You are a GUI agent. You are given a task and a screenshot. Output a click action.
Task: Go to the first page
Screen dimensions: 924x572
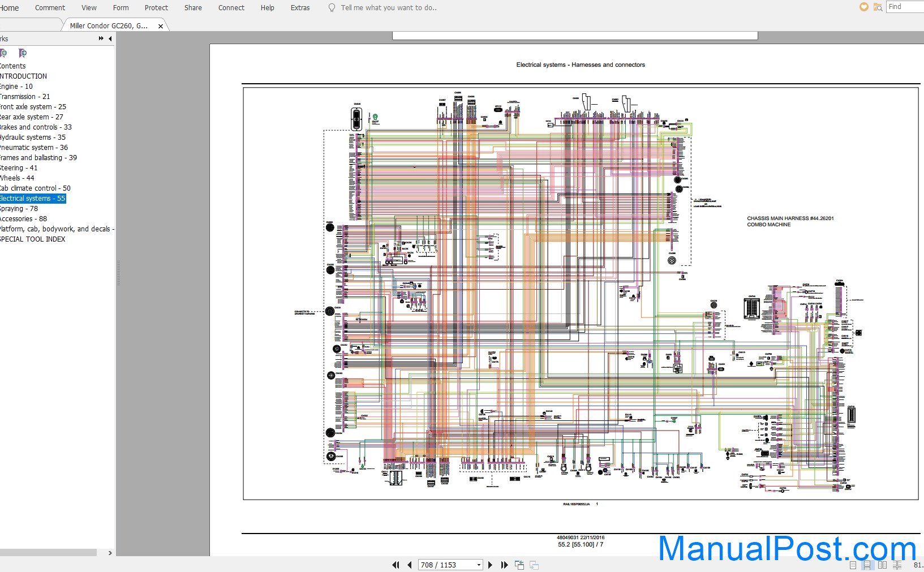[396, 565]
